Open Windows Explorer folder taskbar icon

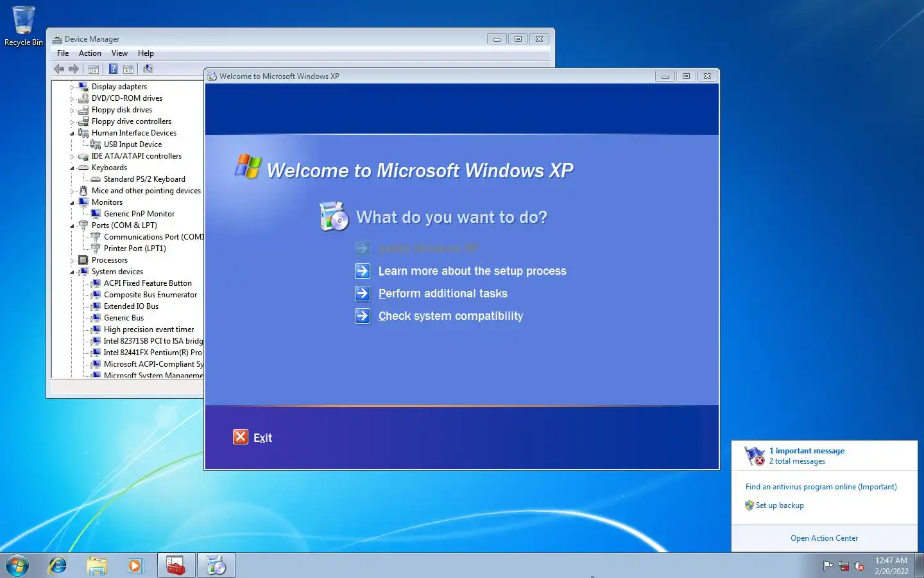point(97,565)
